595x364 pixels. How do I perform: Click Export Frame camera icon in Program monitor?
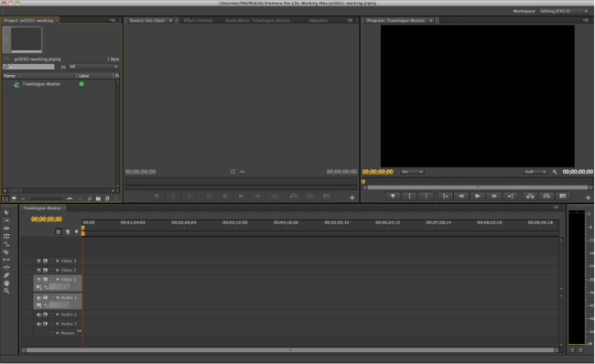(562, 196)
